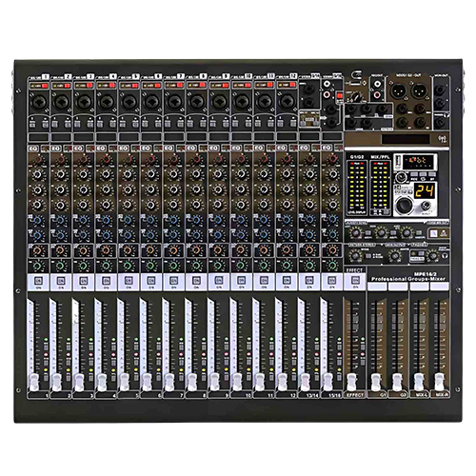Click the white button above the MIX-R fader
The width and height of the screenshot is (476, 476).
(x=440, y=287)
